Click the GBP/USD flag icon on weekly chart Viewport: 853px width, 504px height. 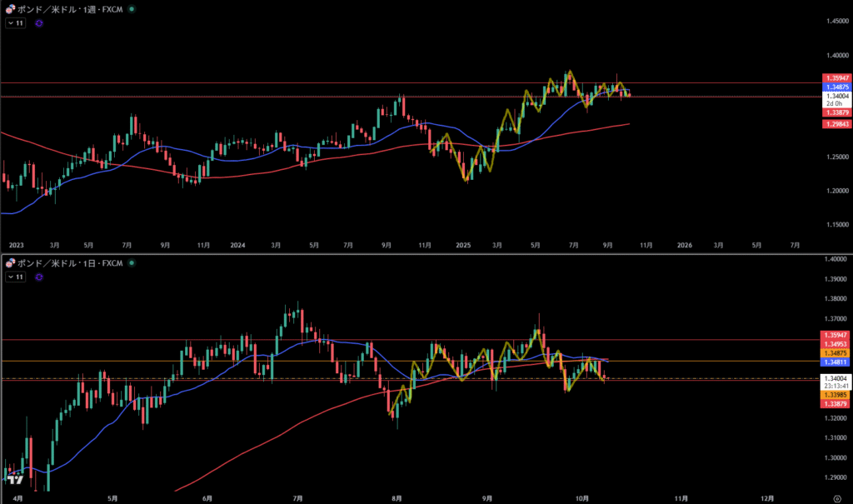pyautogui.click(x=9, y=8)
